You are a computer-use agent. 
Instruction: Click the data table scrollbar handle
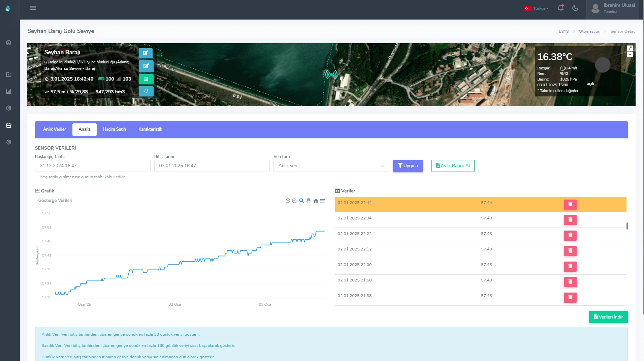[627, 226]
